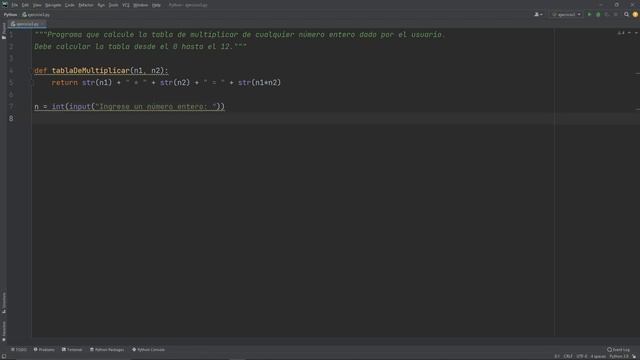Click the inspections warning indicator in editor
The width and height of the screenshot is (640, 360).
[x=621, y=33]
